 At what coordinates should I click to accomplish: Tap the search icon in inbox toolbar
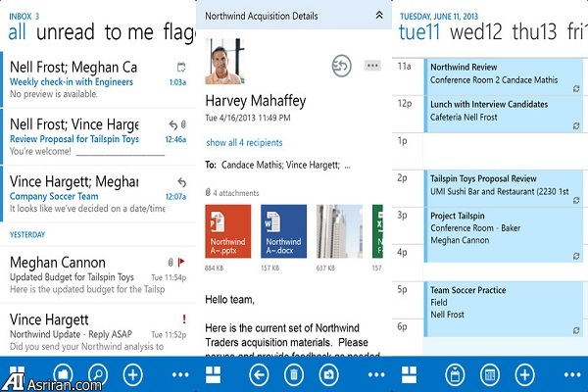click(x=98, y=374)
